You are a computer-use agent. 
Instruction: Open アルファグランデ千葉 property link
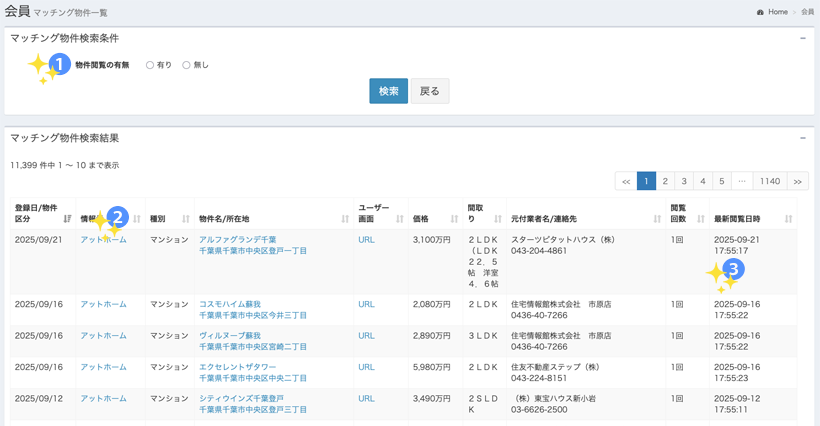click(237, 240)
